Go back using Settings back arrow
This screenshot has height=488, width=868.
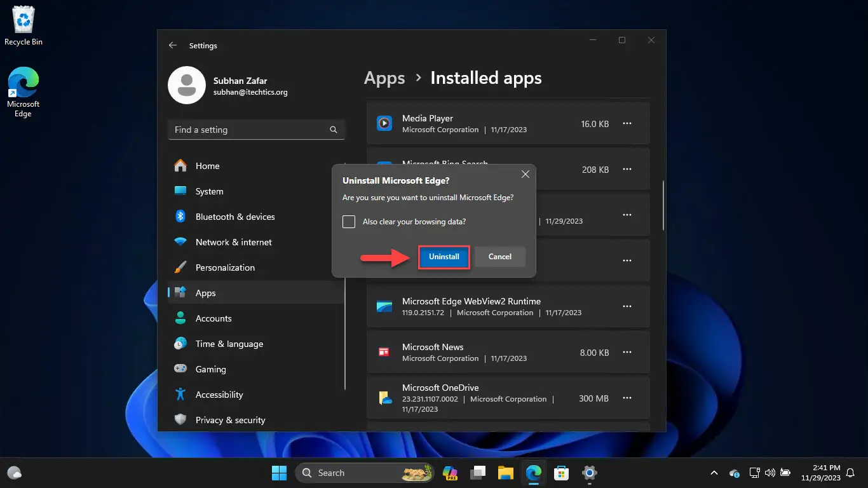click(172, 46)
